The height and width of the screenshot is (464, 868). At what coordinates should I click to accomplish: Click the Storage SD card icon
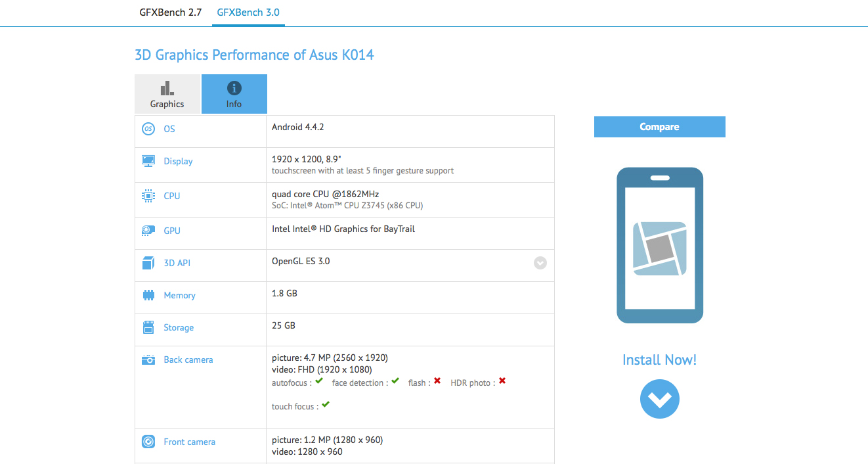pyautogui.click(x=148, y=327)
